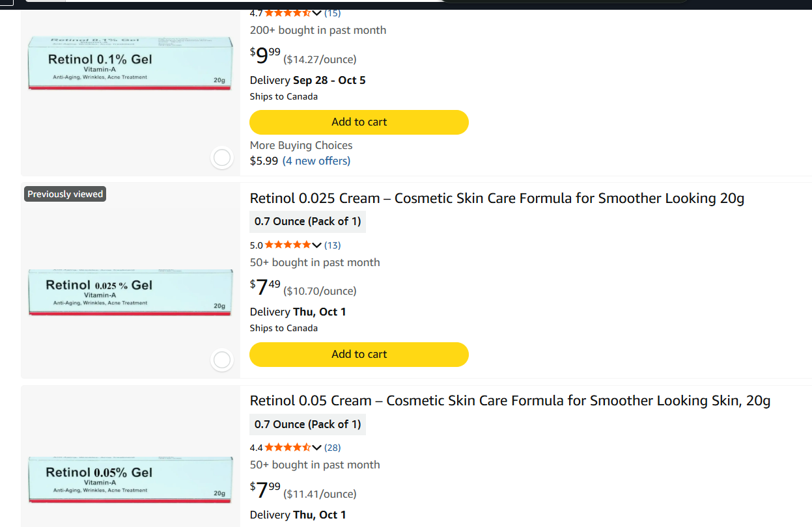Open the Retinol 0.1% Gel product image

130,63
